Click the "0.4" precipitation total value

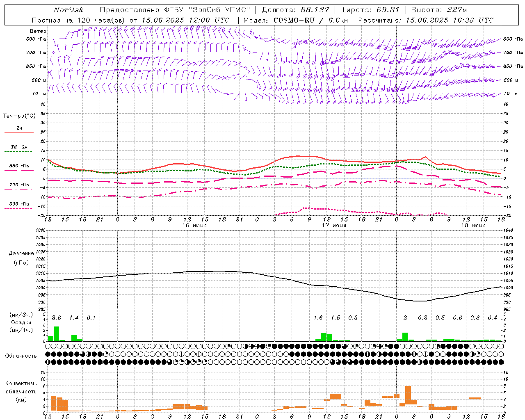point(492,318)
